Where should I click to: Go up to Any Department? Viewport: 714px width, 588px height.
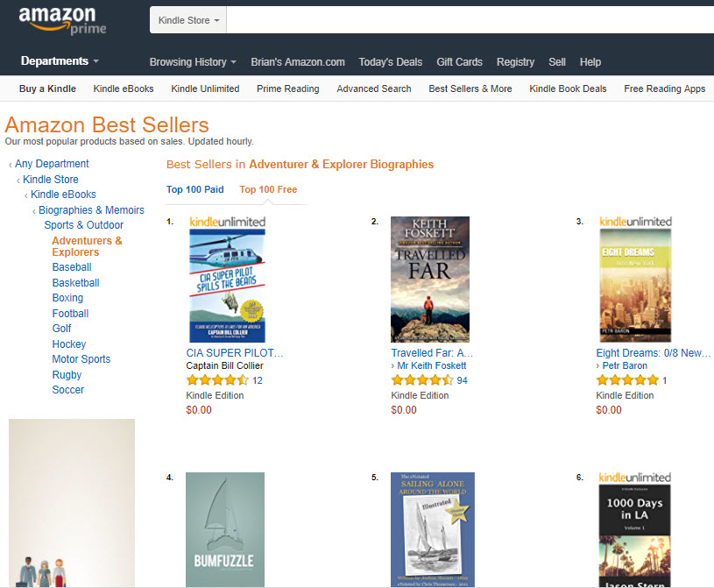click(x=52, y=164)
